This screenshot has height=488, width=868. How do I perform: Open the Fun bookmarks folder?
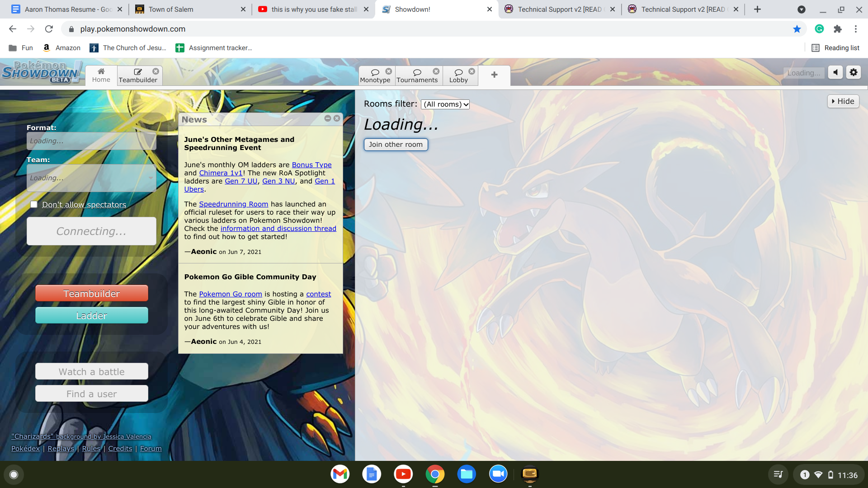pos(21,48)
